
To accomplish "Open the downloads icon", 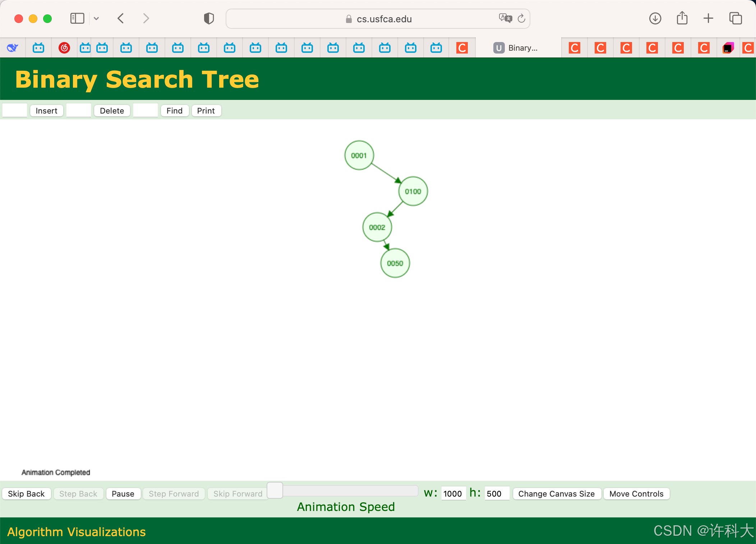I will [655, 18].
